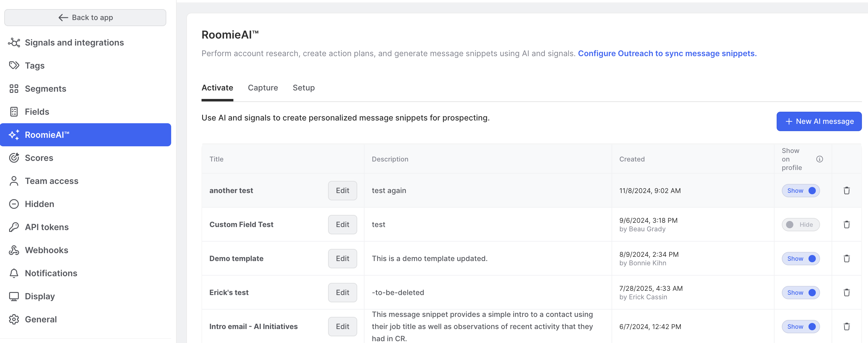
Task: Click the Webhooks icon in sidebar
Action: (14, 250)
